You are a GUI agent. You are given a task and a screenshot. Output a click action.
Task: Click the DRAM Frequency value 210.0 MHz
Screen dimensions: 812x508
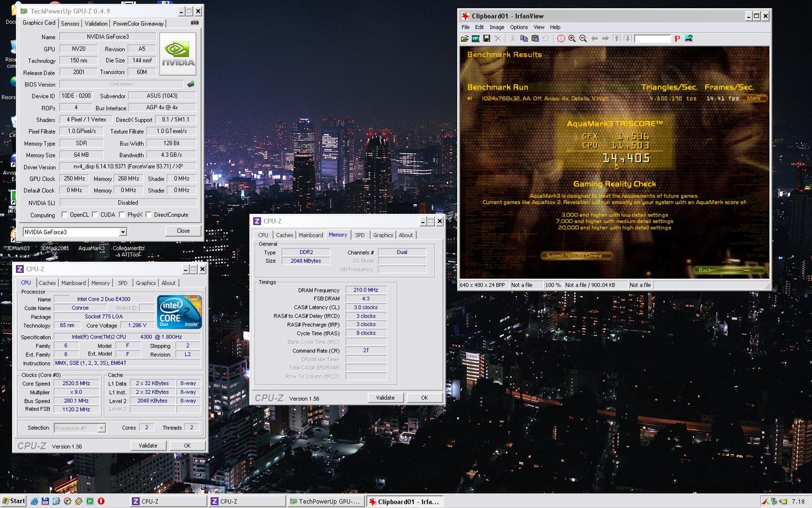tap(366, 290)
